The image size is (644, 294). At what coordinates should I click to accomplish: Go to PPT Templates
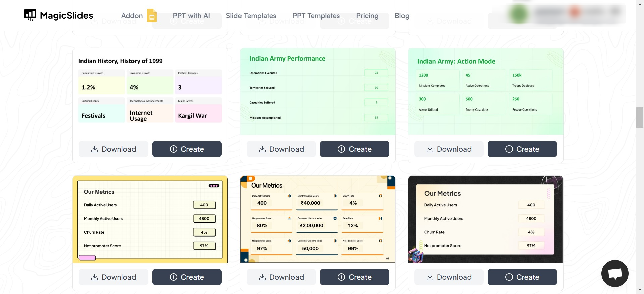tap(316, 16)
